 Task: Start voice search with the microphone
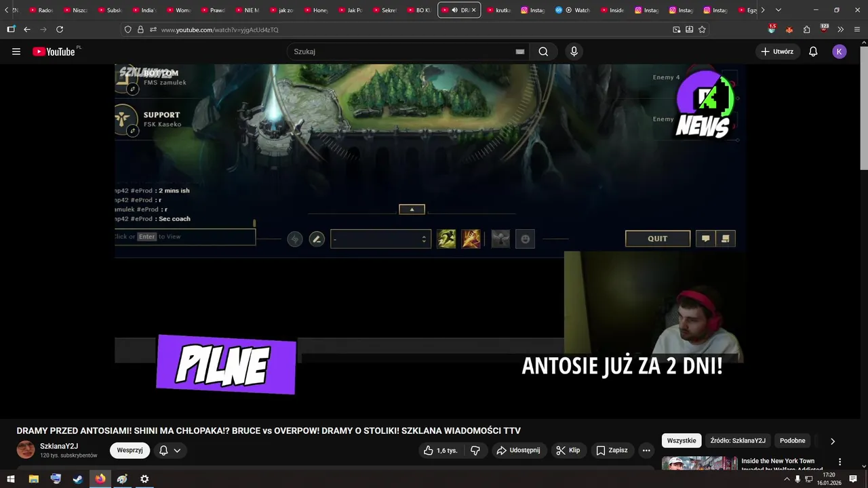pyautogui.click(x=574, y=52)
